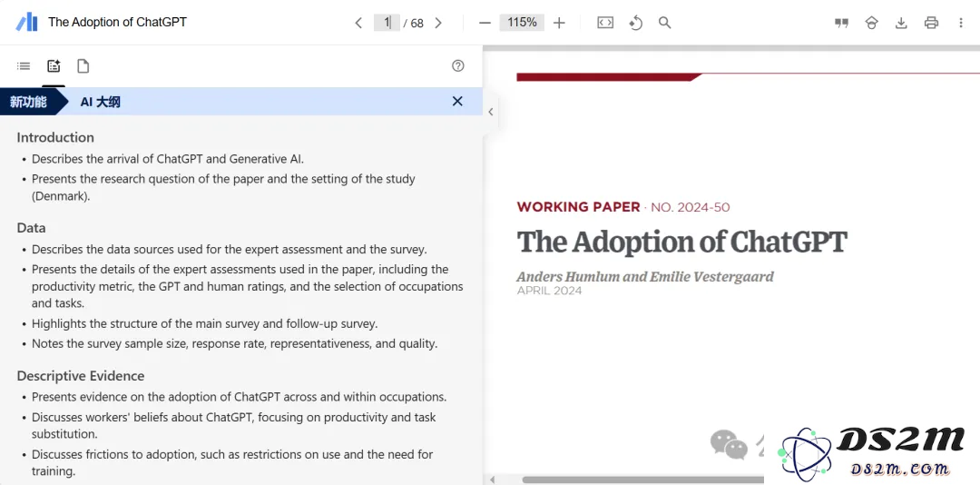Click bullet 'Notes the survey sample size'
The image size is (980, 485).
click(235, 343)
